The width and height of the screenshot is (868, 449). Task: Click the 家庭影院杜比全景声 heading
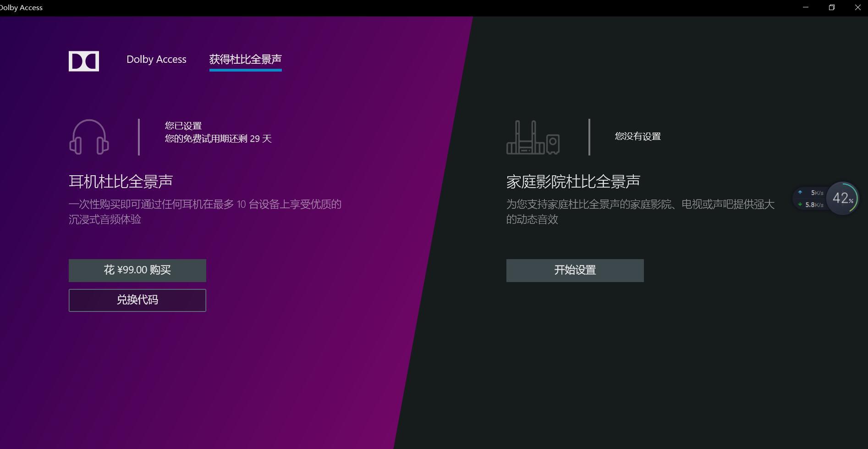(x=573, y=181)
